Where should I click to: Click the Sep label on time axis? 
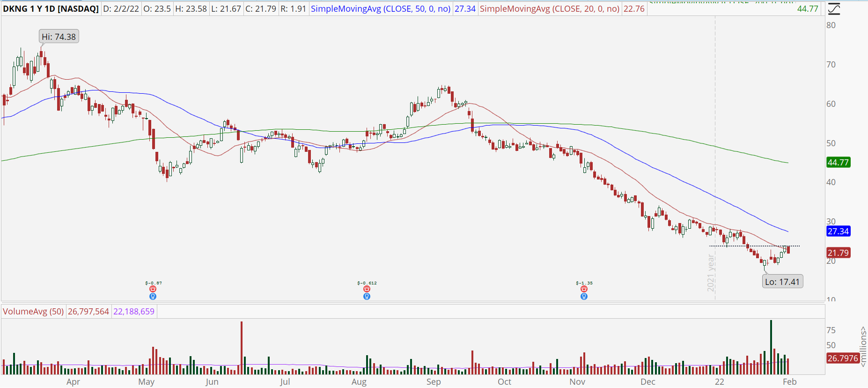(x=434, y=382)
